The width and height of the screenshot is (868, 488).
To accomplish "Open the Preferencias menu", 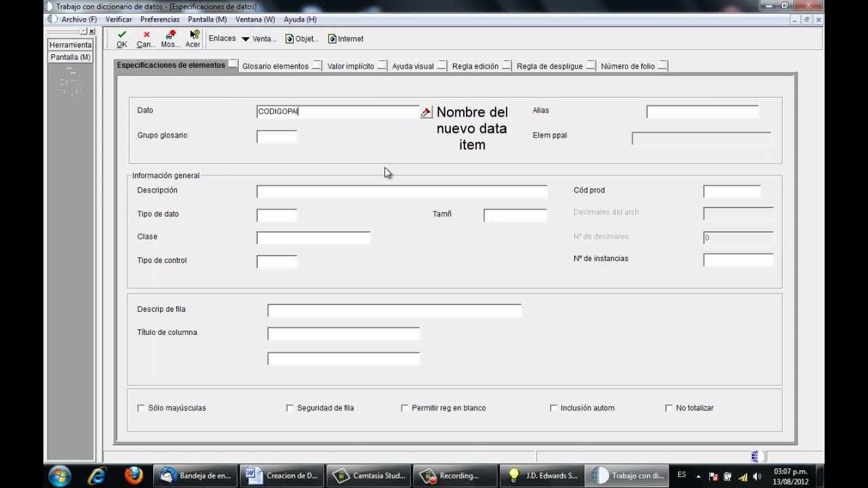I will (x=160, y=20).
